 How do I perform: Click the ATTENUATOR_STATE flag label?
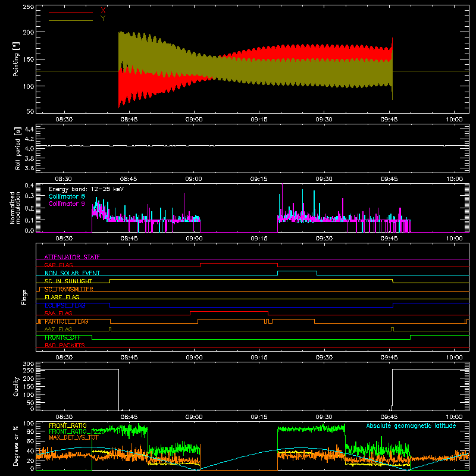coord(72,257)
